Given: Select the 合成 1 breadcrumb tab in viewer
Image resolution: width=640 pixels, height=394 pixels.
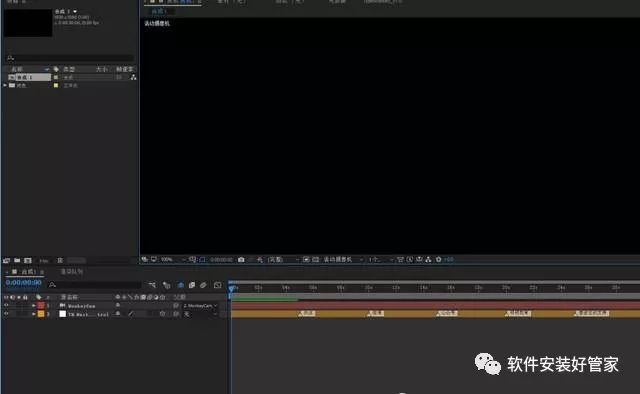Looking at the screenshot, I should point(159,11).
